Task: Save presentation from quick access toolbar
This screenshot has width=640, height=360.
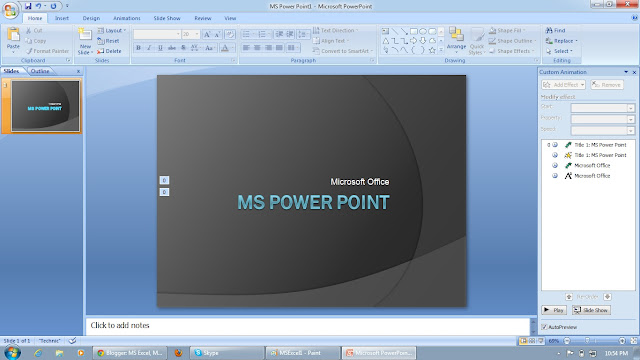Action: click(x=28, y=6)
